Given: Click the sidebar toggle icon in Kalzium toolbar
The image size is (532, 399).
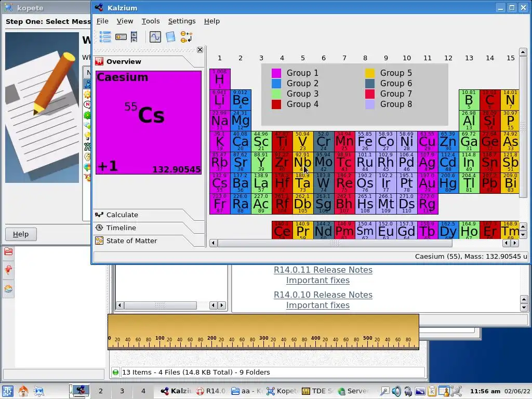Looking at the screenshot, I should point(121,37).
